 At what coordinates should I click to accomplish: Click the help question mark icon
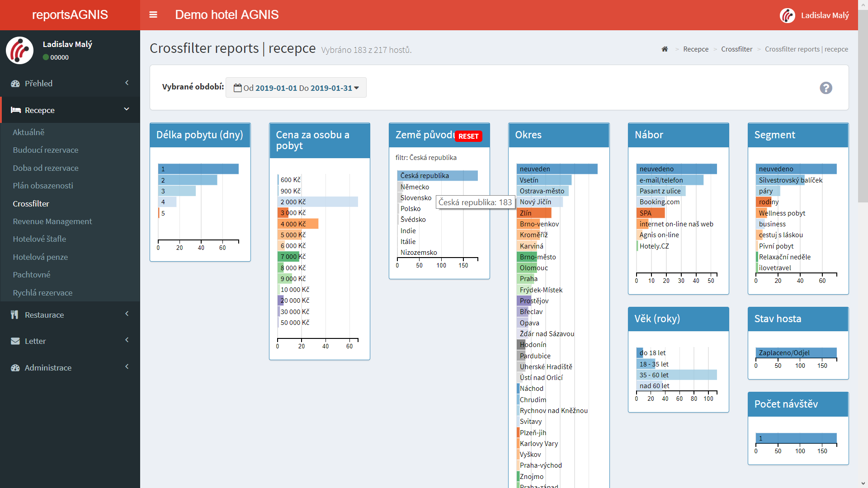826,88
